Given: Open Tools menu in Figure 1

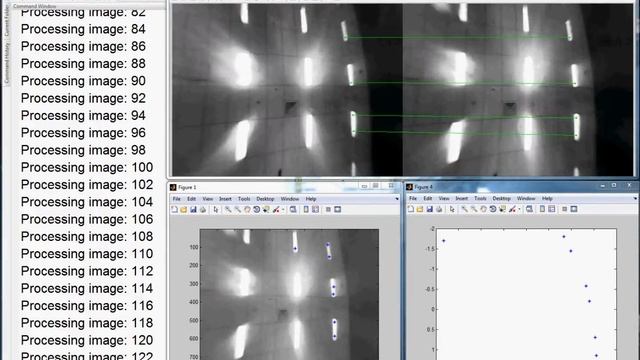Looking at the screenshot, I should tap(244, 199).
